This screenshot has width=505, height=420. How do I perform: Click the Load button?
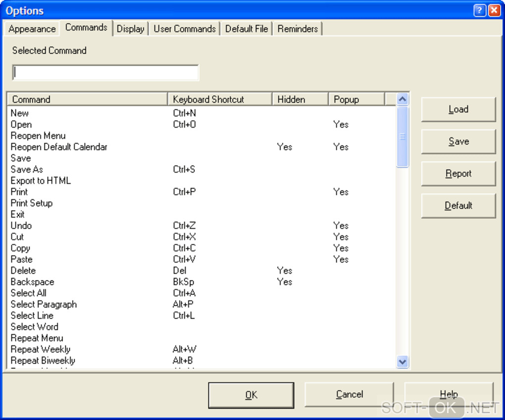pos(458,109)
